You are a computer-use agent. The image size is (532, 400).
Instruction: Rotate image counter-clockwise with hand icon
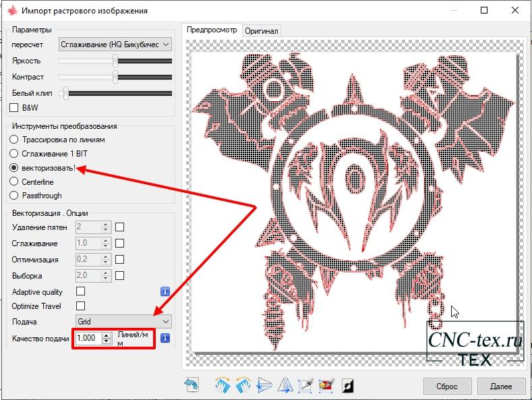243,385
